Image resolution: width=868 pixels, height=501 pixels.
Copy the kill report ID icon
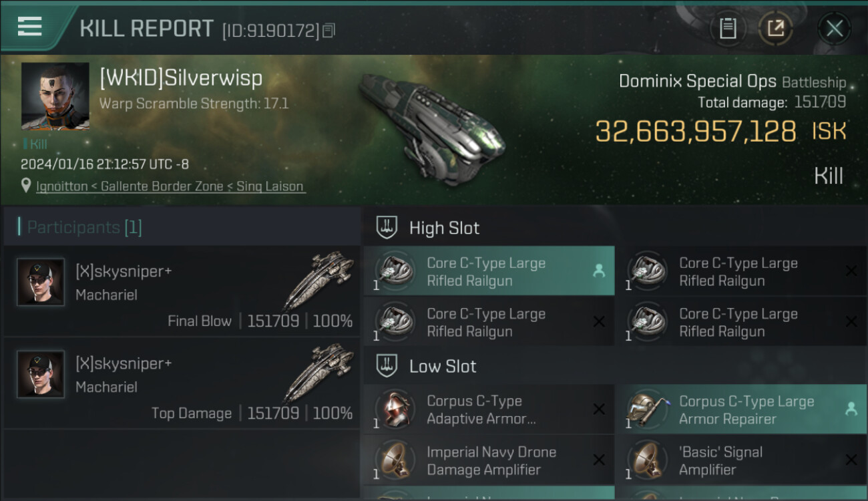[x=329, y=31]
